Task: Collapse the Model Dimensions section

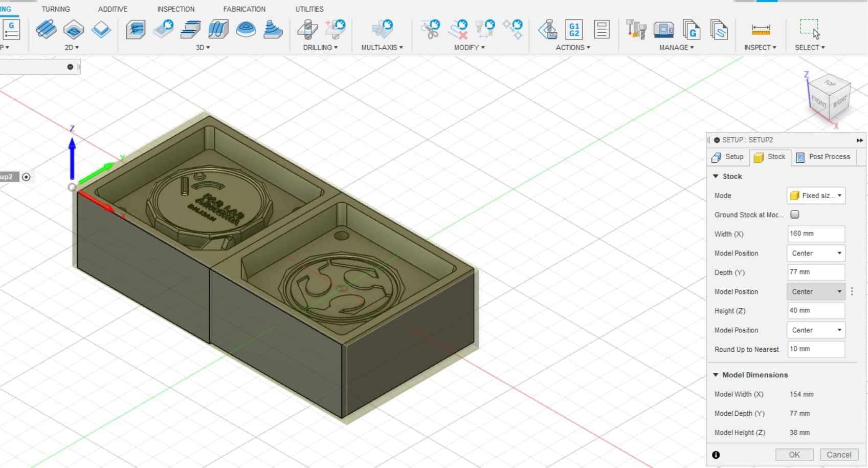Action: (716, 375)
